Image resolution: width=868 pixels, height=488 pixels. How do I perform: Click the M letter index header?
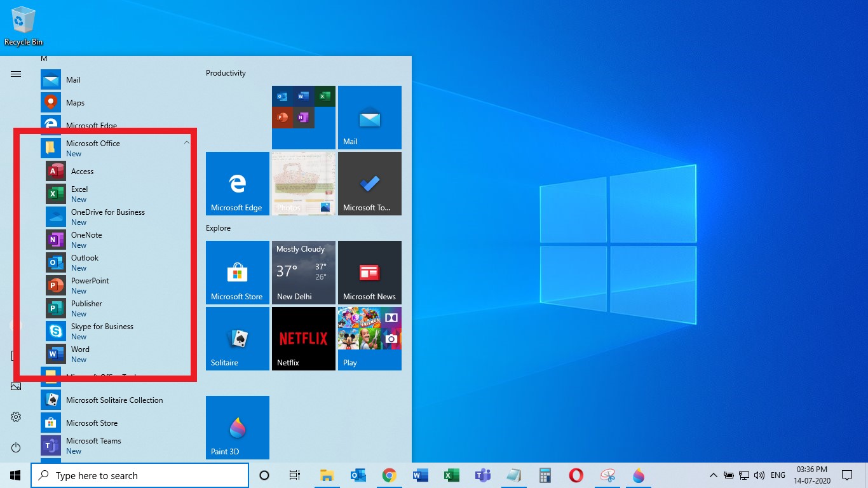click(44, 58)
